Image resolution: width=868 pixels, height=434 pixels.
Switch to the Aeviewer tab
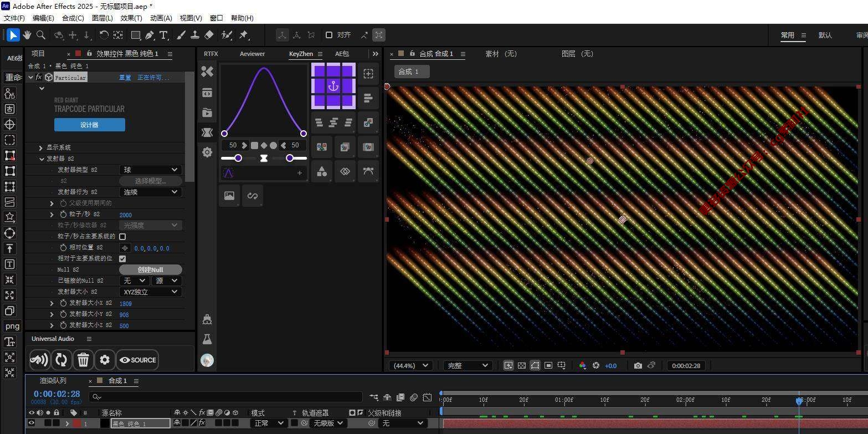pyautogui.click(x=252, y=54)
